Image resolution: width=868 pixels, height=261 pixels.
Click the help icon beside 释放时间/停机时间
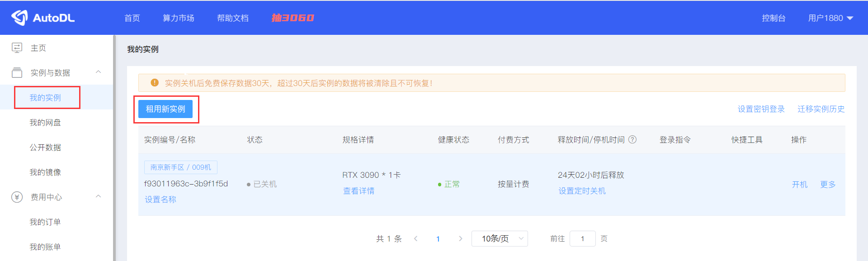pos(633,140)
